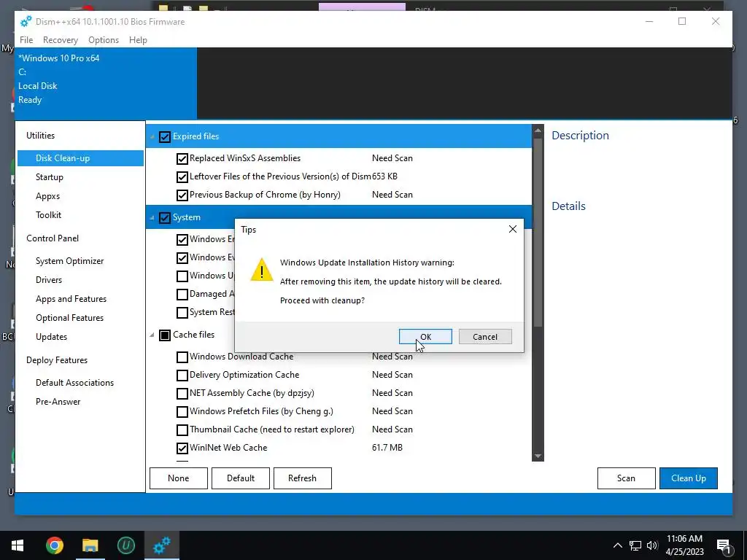The image size is (747, 560).
Task: Open Pre-Answer in the sidebar
Action: (x=58, y=402)
